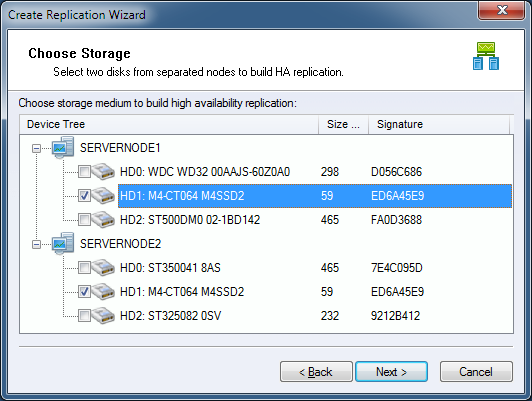Click the disk icon beside SERVERNODE1 HD1 M4-CT064
The width and height of the screenshot is (532, 401).
[x=103, y=195]
